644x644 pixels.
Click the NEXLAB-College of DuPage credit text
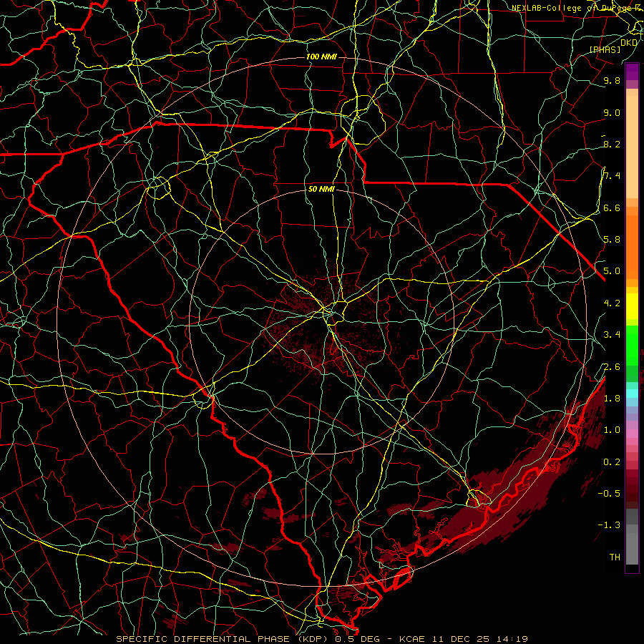coord(577,8)
